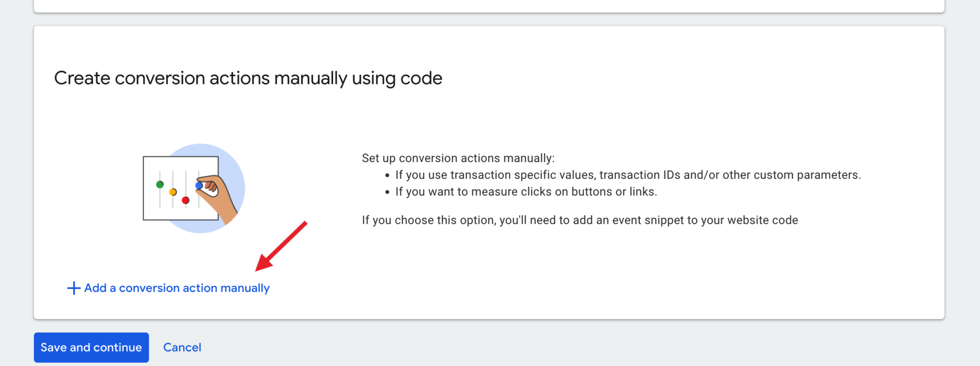Click the red slider dot in the illustration

click(x=186, y=200)
